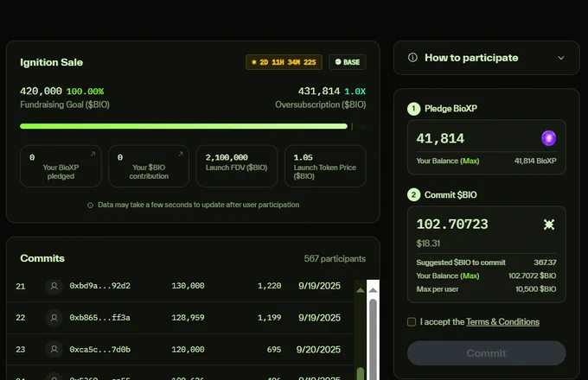Image resolution: width=588 pixels, height=380 pixels.
Task: Click avatar icon for 0xbd9a...92d2
Action: click(54, 286)
